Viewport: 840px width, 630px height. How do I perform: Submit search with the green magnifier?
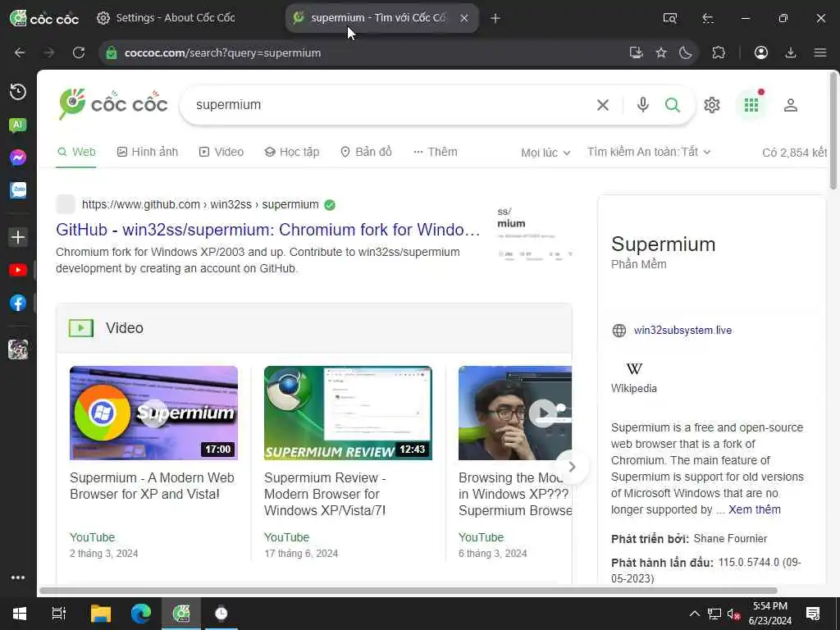pyautogui.click(x=673, y=104)
